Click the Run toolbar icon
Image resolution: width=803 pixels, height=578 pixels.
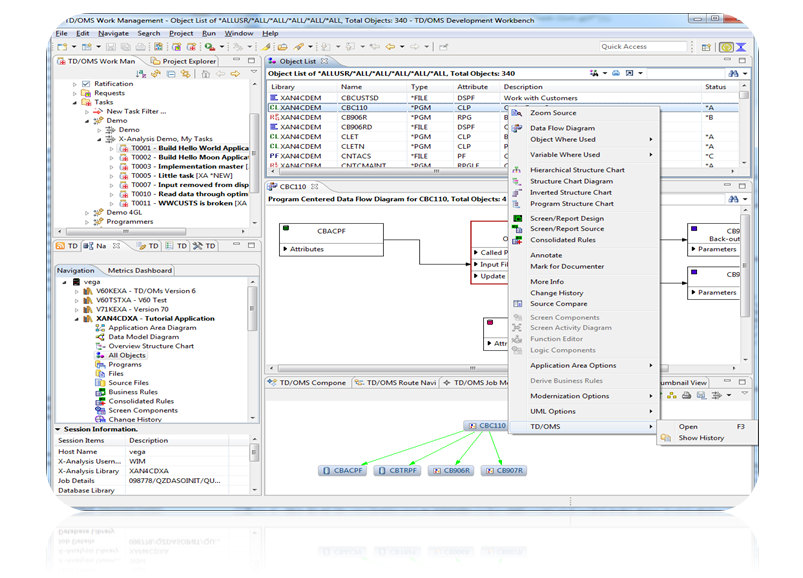point(209,47)
